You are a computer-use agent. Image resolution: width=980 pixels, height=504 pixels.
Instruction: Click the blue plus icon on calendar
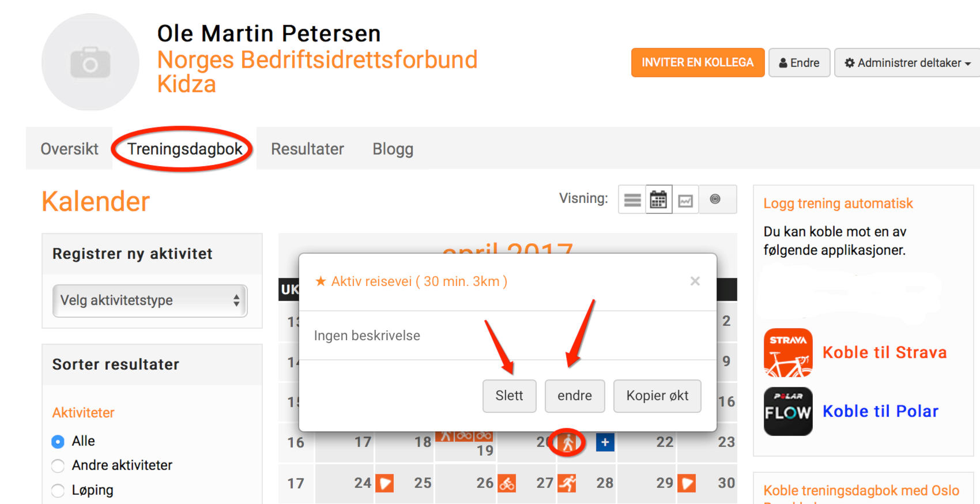click(605, 442)
